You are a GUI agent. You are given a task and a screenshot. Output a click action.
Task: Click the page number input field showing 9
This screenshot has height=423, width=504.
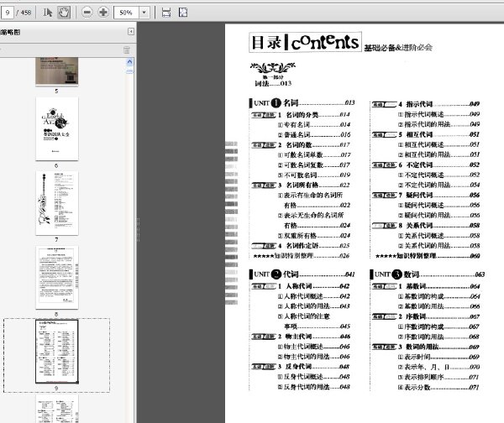point(7,13)
